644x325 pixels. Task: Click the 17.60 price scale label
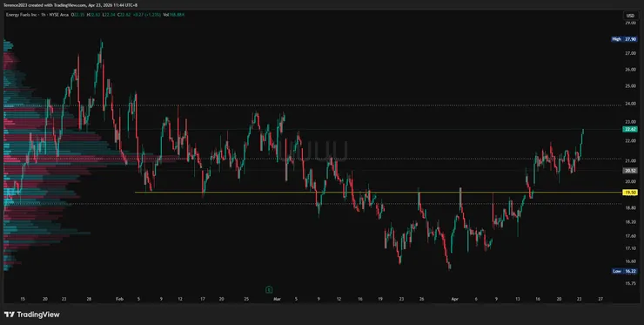[x=630, y=236]
